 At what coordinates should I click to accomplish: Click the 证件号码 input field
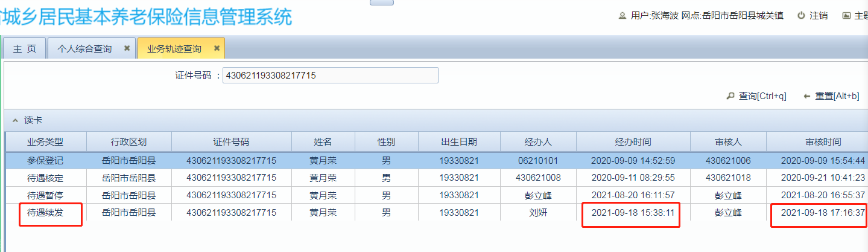click(330, 76)
